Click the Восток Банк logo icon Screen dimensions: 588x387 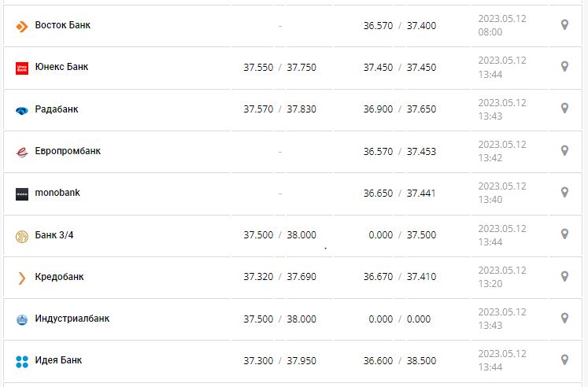click(x=22, y=27)
